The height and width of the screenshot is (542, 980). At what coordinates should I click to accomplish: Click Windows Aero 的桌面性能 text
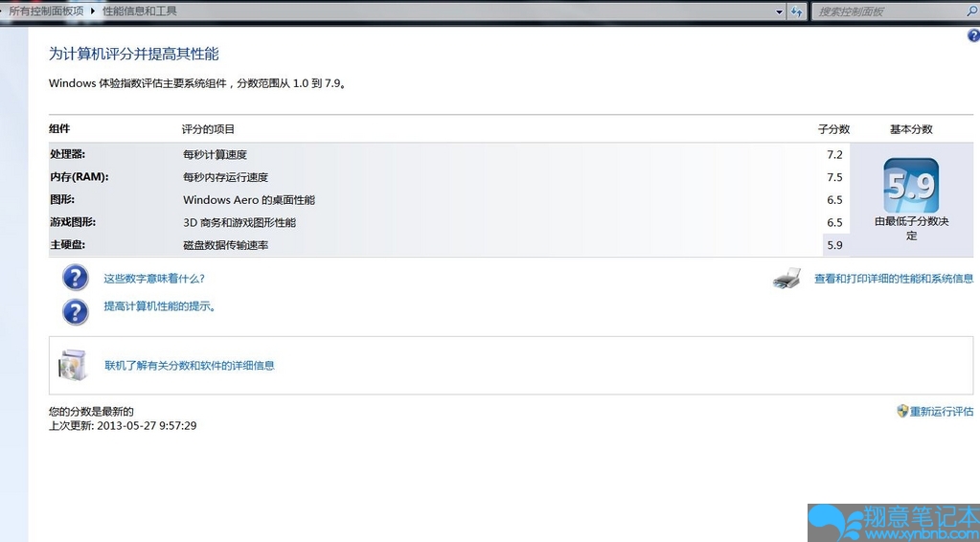[x=249, y=200]
